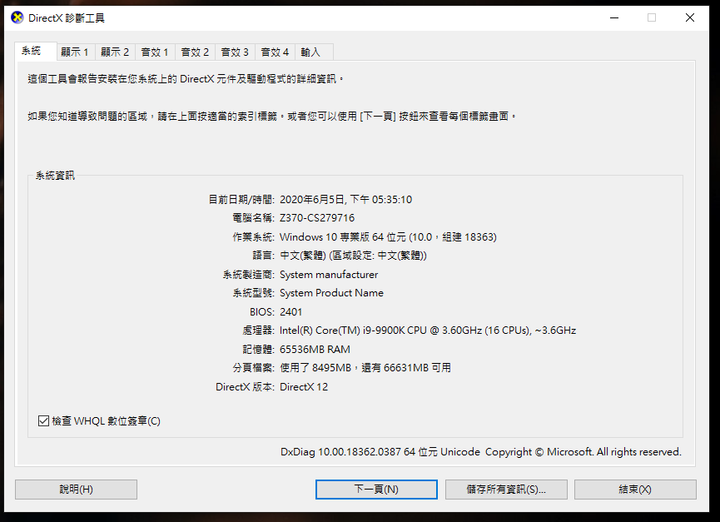Click the BIOS: label

[x=262, y=312]
